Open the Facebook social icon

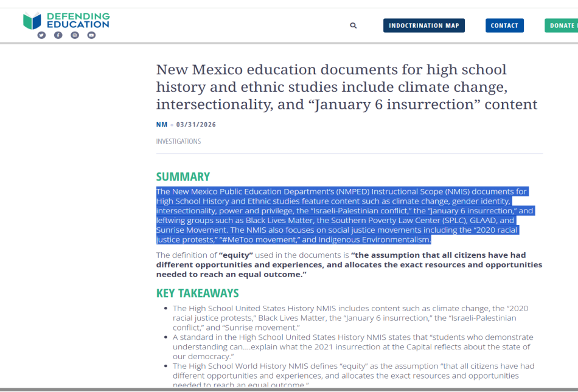pos(58,35)
